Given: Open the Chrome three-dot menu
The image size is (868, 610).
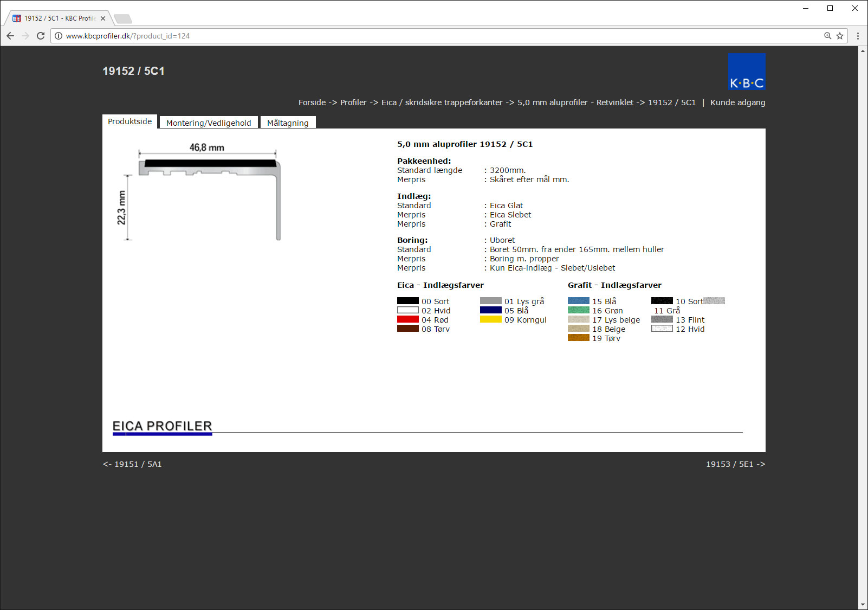Looking at the screenshot, I should click(x=858, y=36).
